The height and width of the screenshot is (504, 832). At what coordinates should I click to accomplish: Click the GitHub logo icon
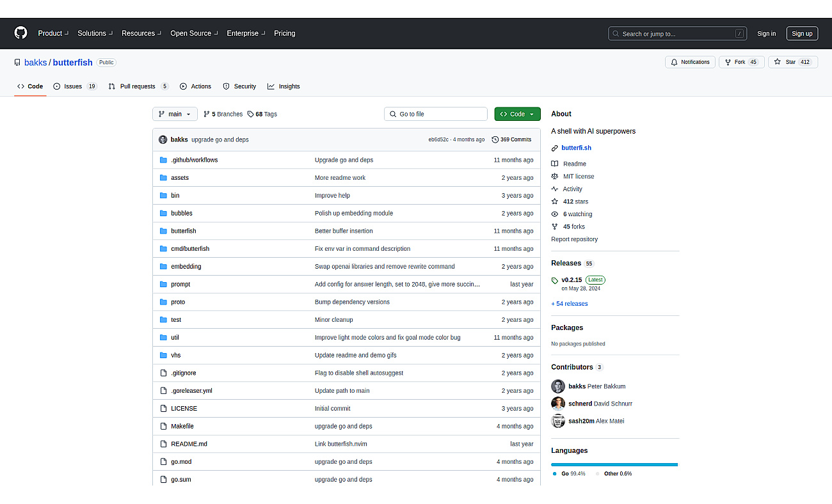click(x=21, y=33)
